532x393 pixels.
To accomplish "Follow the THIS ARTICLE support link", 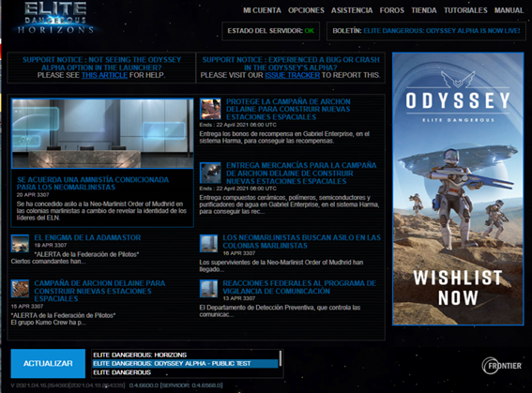I will pyautogui.click(x=104, y=75).
